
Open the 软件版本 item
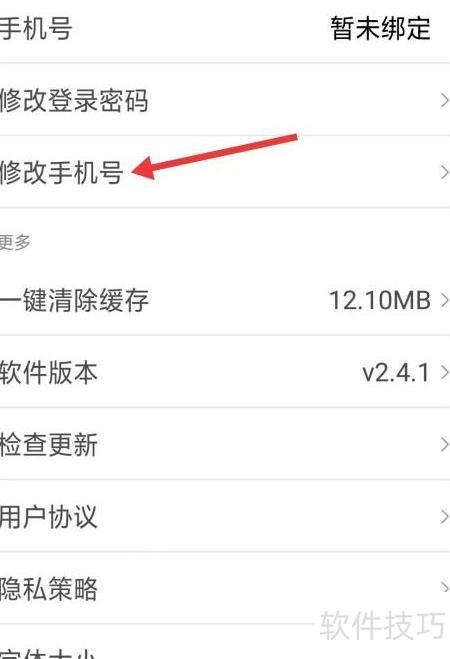pos(225,372)
